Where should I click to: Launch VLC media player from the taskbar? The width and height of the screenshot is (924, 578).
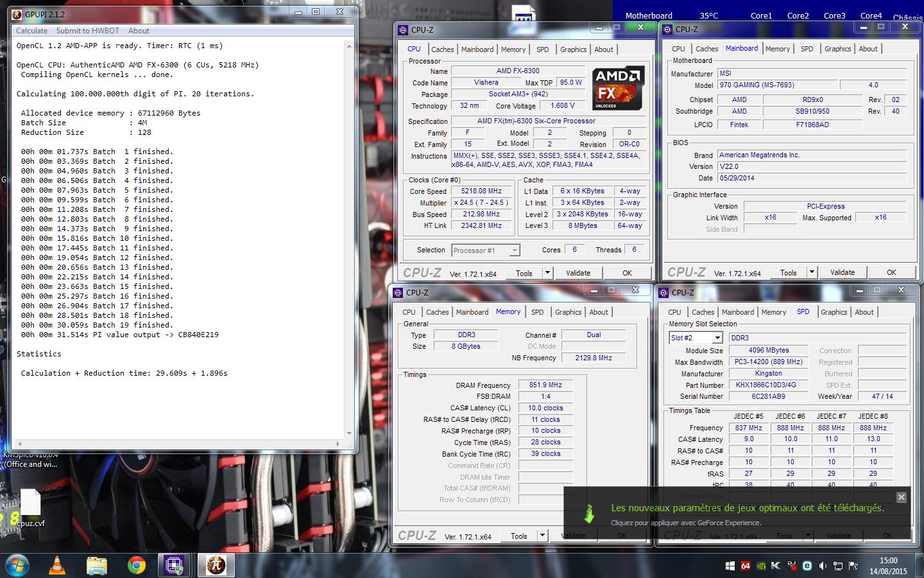(57, 565)
